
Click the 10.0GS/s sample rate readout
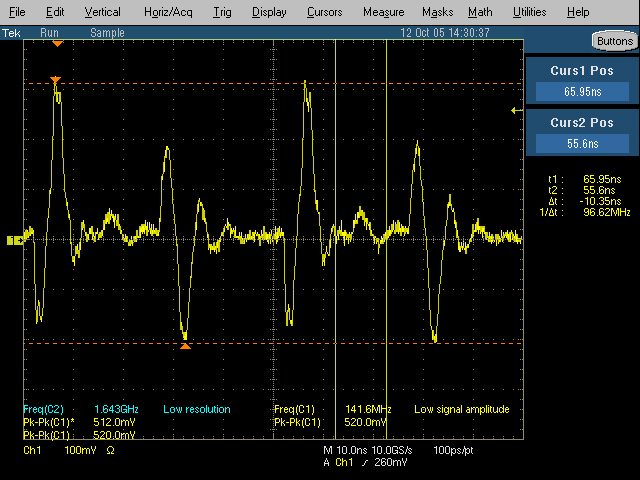coord(391,450)
